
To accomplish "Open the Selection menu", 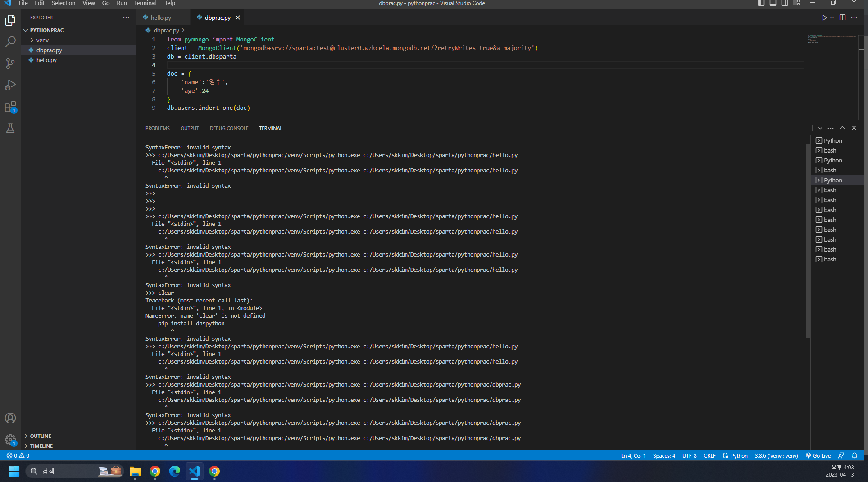I will pyautogui.click(x=64, y=3).
